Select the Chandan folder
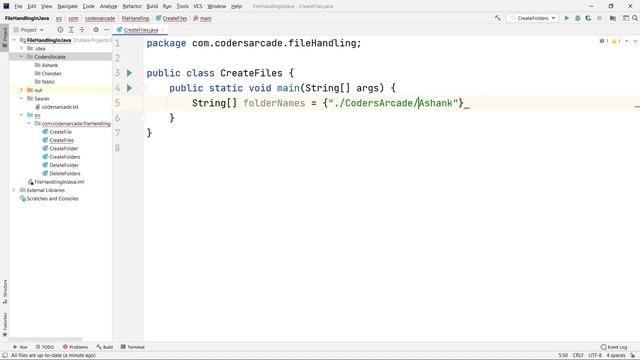This screenshot has width=640, height=360. click(x=51, y=73)
